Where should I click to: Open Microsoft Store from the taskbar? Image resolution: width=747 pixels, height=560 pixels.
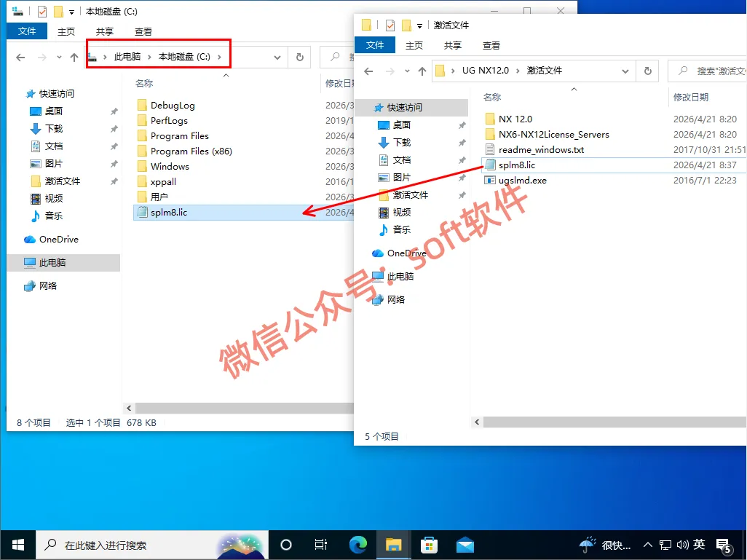click(429, 545)
